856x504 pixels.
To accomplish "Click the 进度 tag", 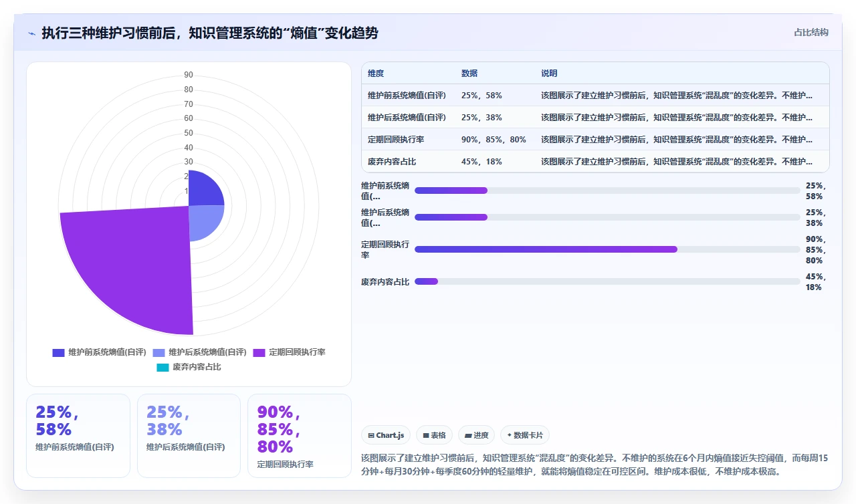I will [x=477, y=435].
